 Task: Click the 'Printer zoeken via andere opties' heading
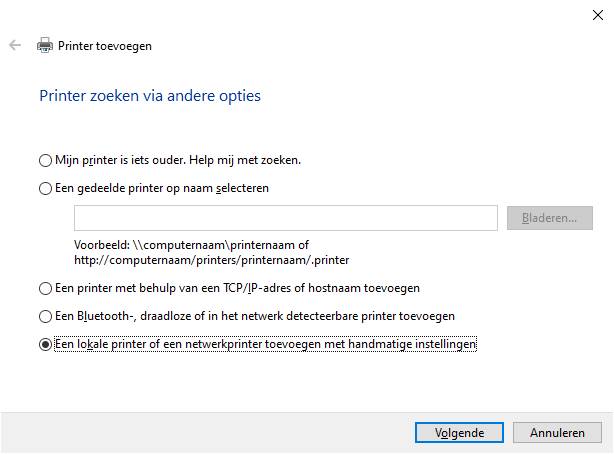150,96
